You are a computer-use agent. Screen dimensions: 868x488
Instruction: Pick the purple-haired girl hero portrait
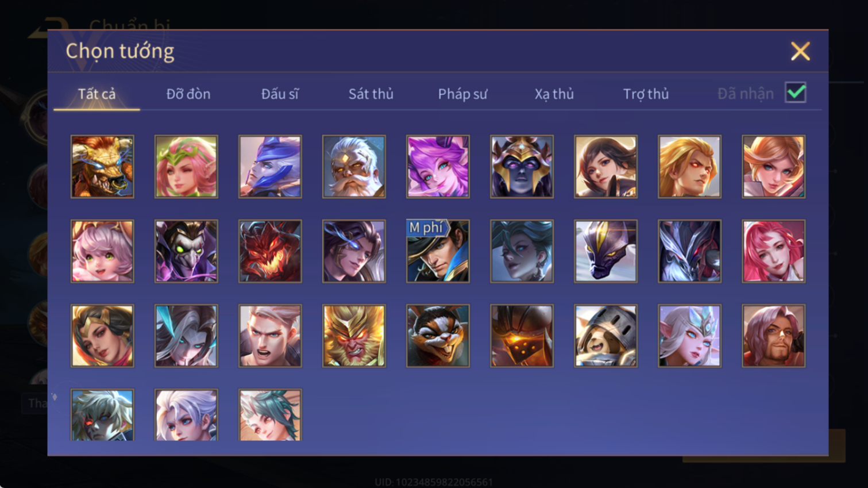(x=438, y=167)
